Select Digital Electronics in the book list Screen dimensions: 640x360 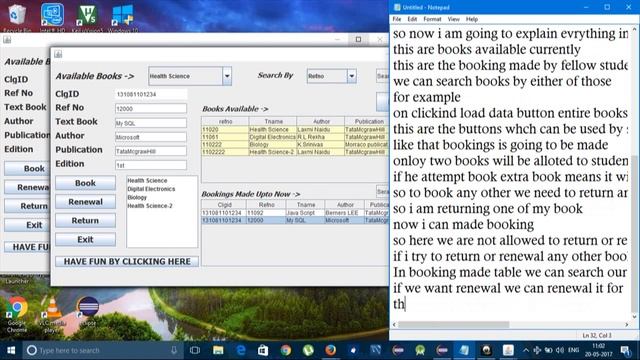[151, 189]
